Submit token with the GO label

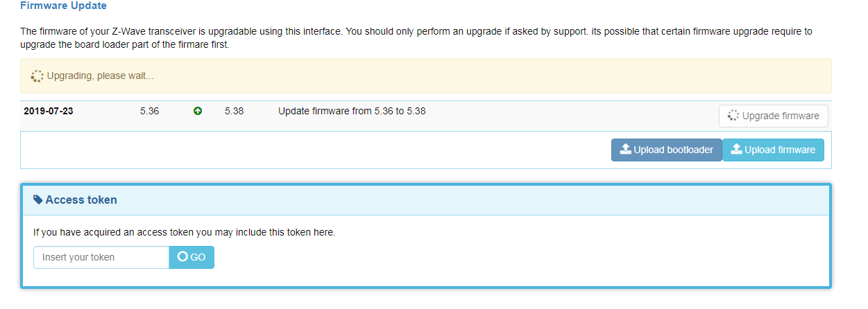coord(198,257)
